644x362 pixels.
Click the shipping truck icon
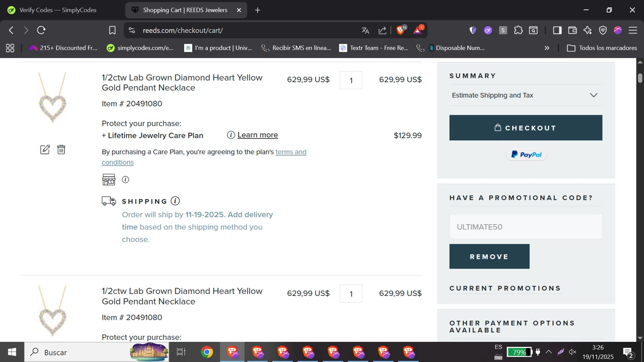click(x=109, y=201)
